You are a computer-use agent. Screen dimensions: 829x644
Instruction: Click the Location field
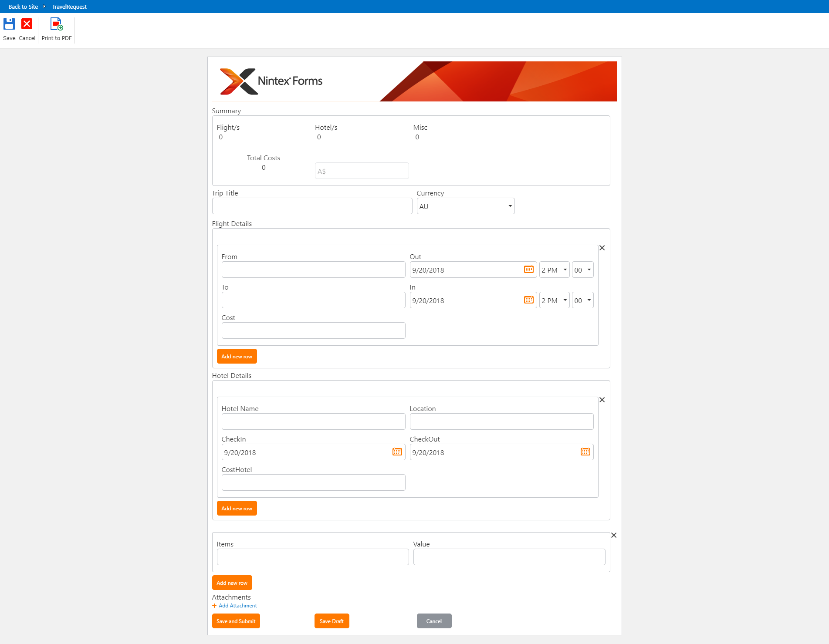pos(501,421)
